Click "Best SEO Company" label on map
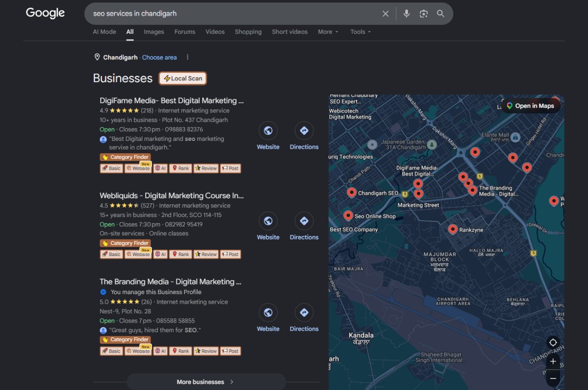Viewport: 588px width, 390px height. click(354, 229)
